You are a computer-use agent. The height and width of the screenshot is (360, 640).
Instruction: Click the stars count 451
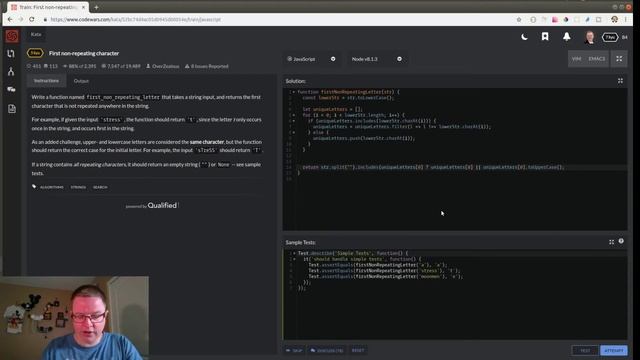coord(34,66)
